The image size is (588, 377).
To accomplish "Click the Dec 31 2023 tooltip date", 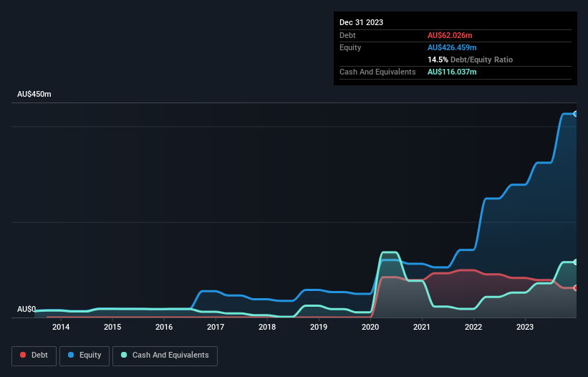I will pos(361,22).
